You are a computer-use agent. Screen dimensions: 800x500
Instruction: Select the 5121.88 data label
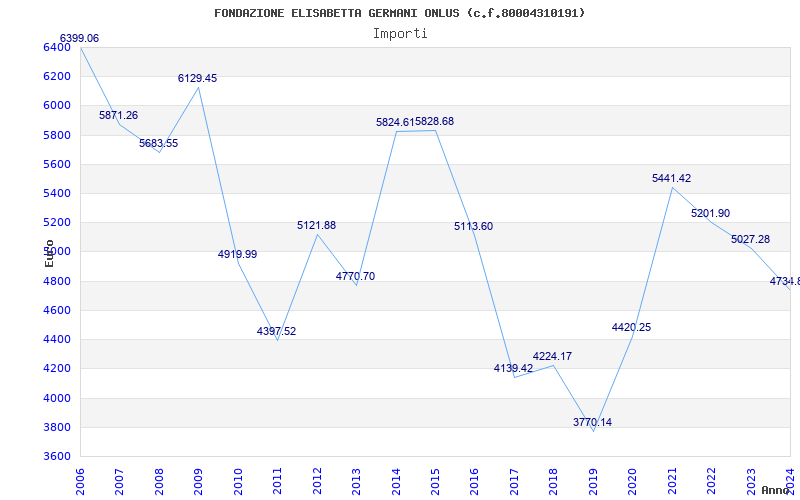[317, 225]
